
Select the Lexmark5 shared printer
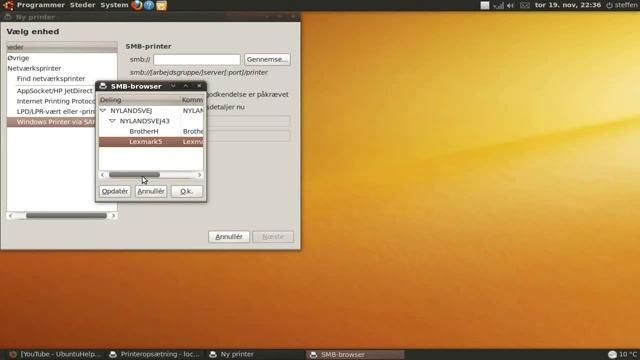tap(151, 142)
